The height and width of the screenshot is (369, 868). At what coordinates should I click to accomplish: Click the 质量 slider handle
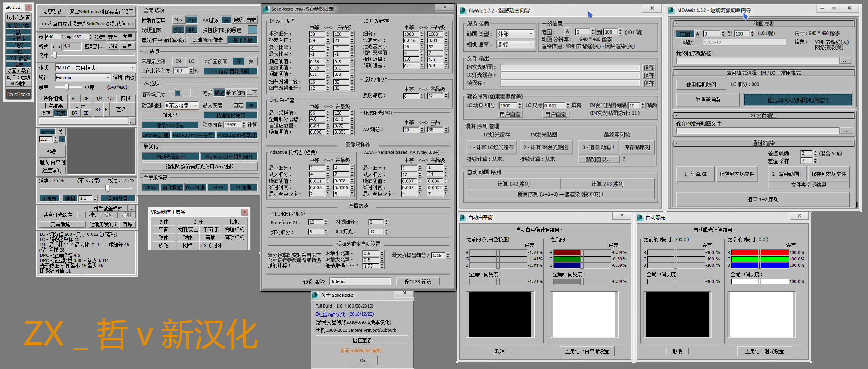point(67,87)
